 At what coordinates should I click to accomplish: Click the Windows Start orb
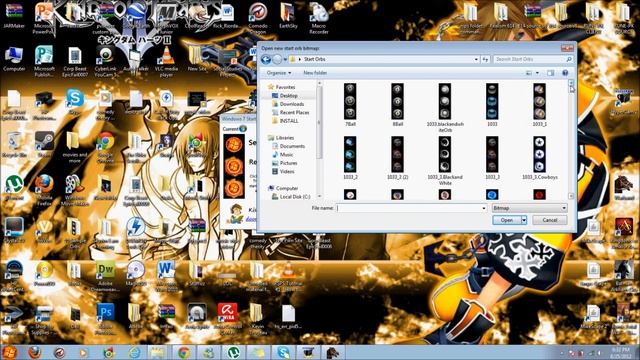pos(9,352)
